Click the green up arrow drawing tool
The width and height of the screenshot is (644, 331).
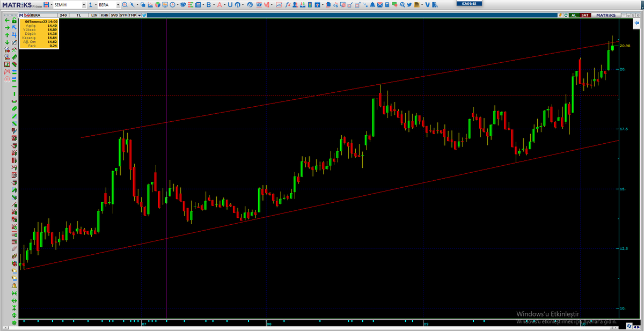click(x=7, y=35)
